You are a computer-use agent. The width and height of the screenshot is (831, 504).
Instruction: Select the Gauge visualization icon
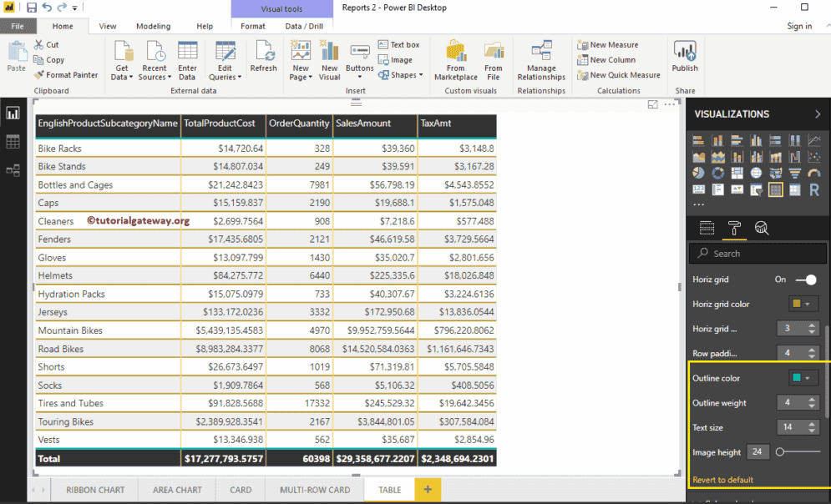click(814, 172)
